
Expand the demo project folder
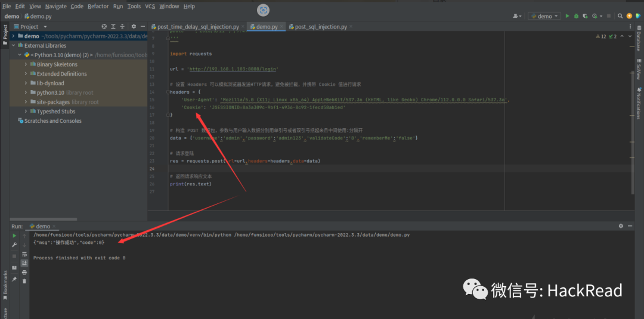14,36
